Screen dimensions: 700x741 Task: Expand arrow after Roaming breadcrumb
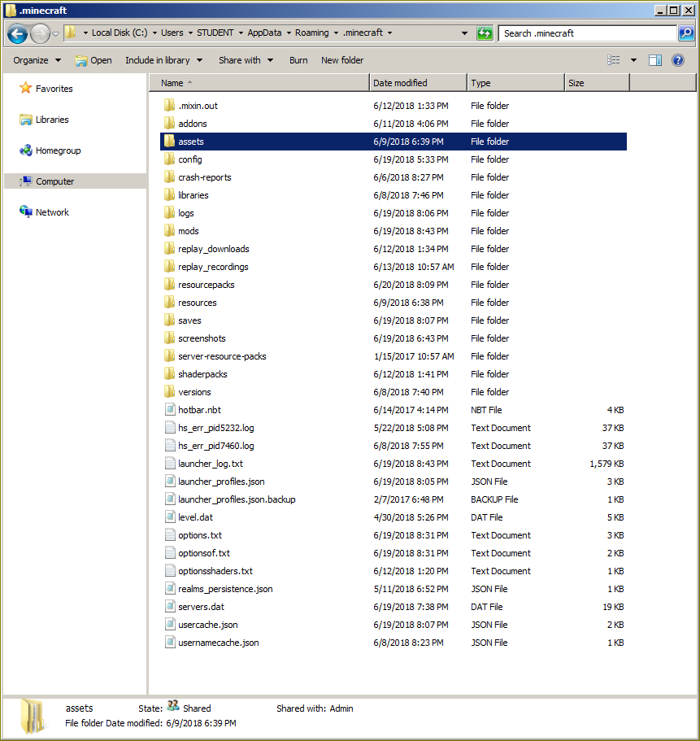point(336,33)
